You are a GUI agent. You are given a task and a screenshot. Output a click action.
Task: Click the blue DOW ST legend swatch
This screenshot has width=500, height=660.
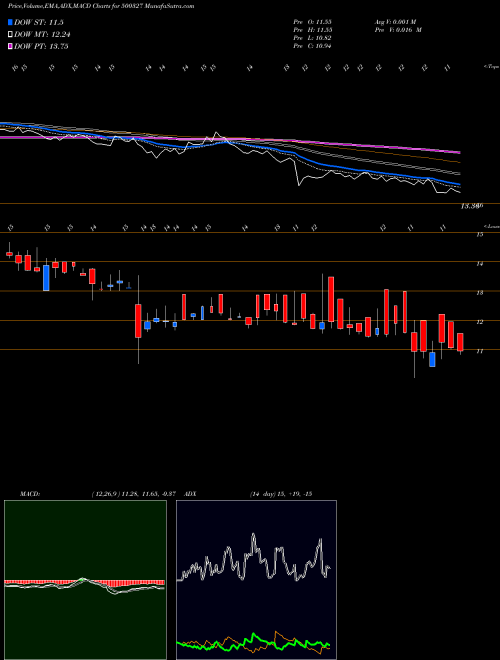tap(11, 23)
